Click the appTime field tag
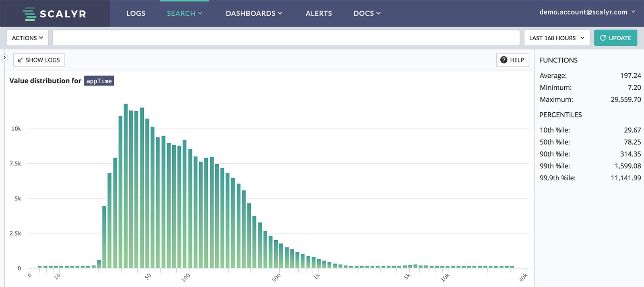The height and width of the screenshot is (287, 644). (99, 81)
